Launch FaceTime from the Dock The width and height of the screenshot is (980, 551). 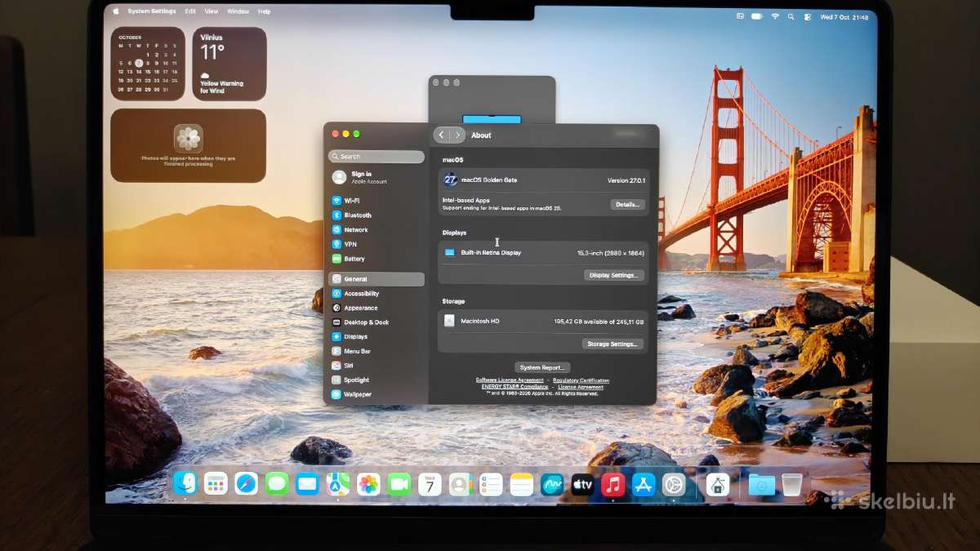pyautogui.click(x=399, y=484)
